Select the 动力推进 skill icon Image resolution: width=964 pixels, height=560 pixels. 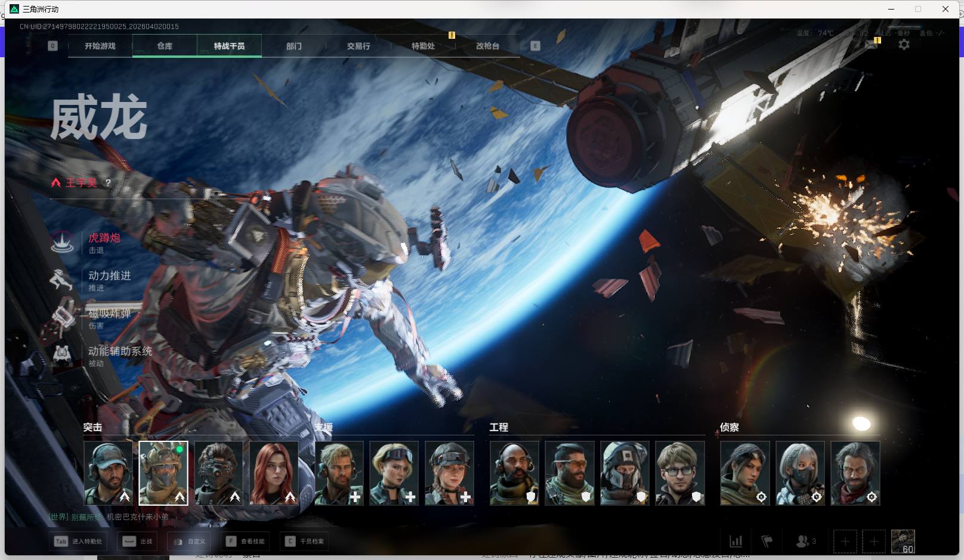pyautogui.click(x=61, y=280)
